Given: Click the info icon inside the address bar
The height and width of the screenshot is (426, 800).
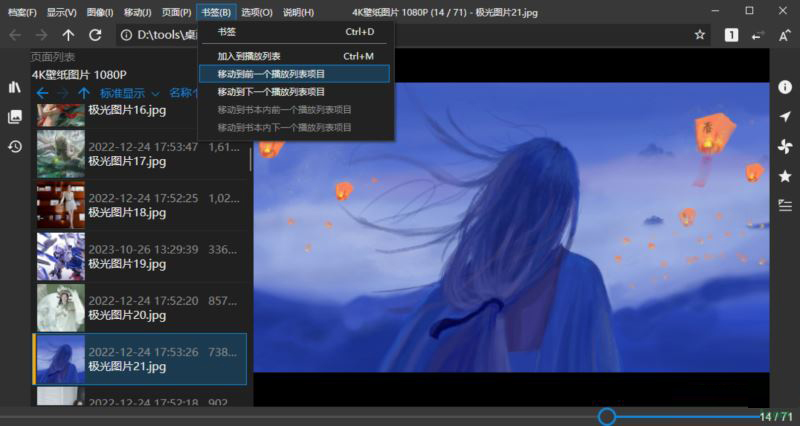Looking at the screenshot, I should 126,35.
